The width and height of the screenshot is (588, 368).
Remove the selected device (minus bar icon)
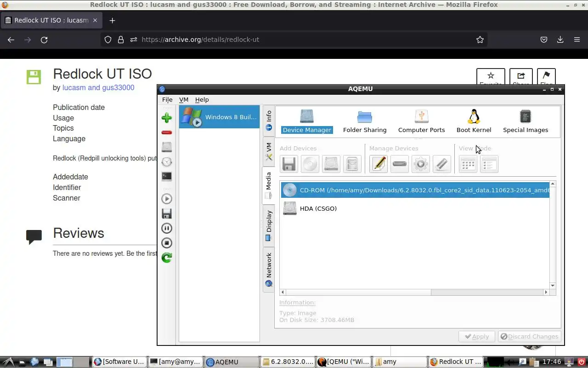400,164
